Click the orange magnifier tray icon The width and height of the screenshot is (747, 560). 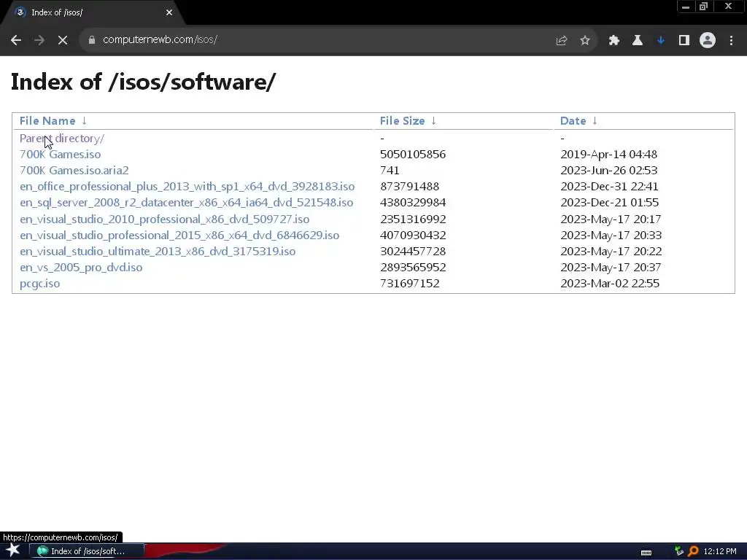pos(693,551)
